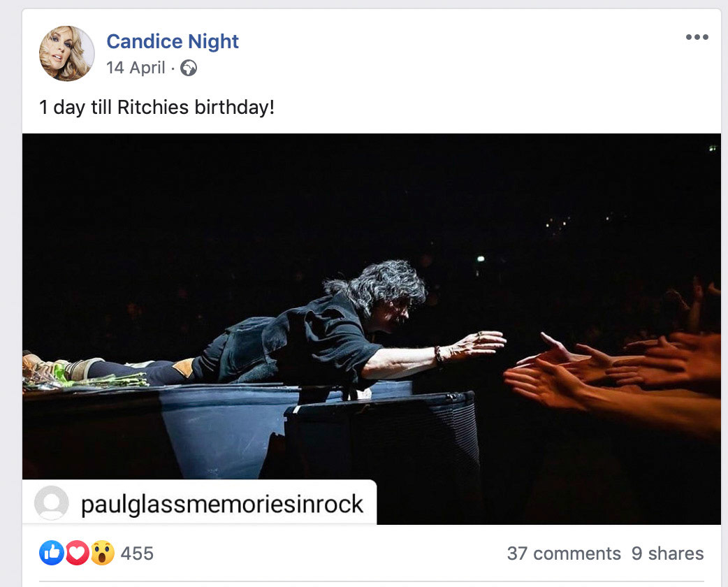The height and width of the screenshot is (587, 728).
Task: Open the Candice Night profile name link
Action: click(173, 42)
